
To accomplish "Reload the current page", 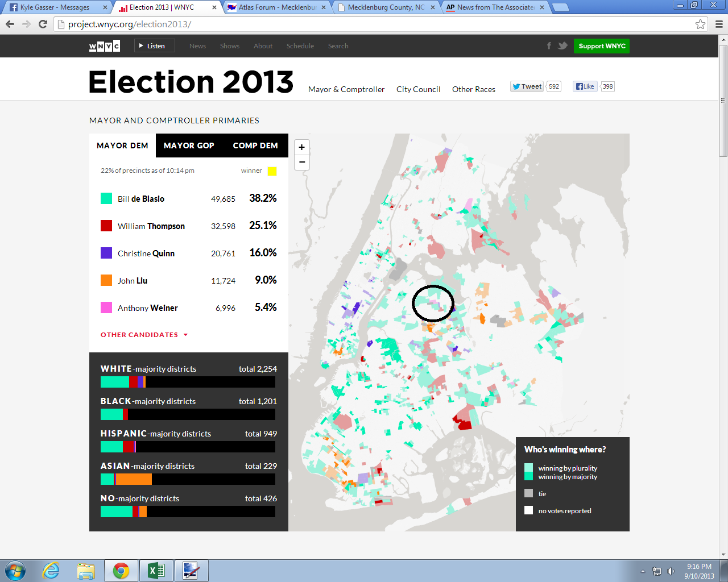I will (x=43, y=24).
